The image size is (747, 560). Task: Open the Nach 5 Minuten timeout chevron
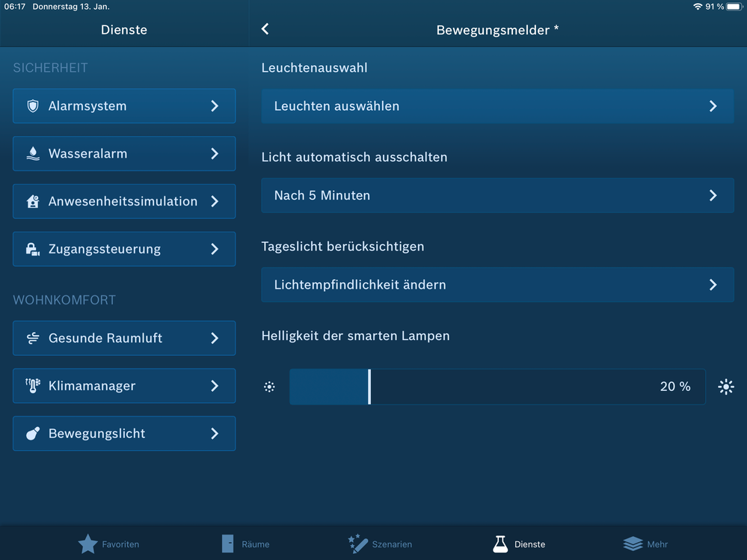point(713,195)
